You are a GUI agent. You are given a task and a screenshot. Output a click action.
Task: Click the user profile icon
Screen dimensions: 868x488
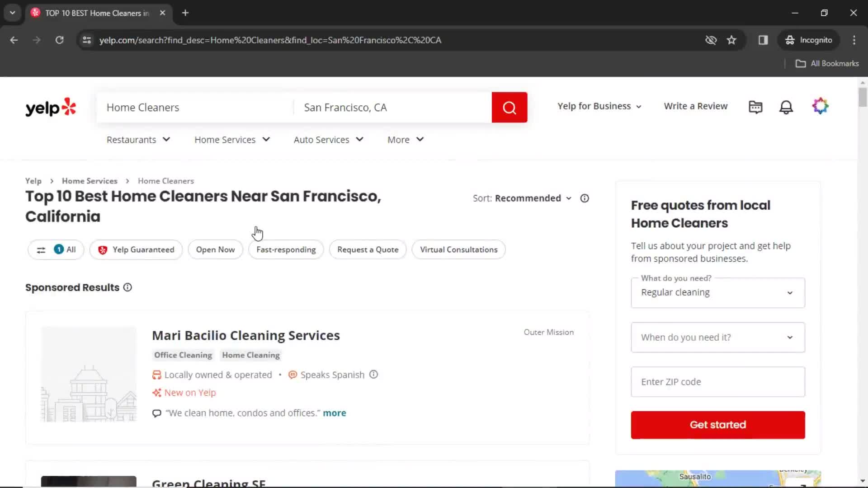point(820,107)
